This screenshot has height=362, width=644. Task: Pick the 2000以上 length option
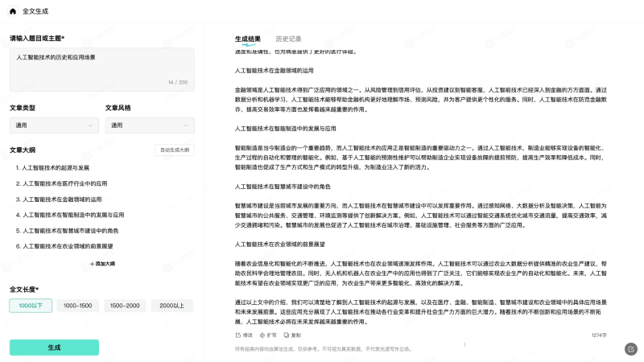[172, 306]
